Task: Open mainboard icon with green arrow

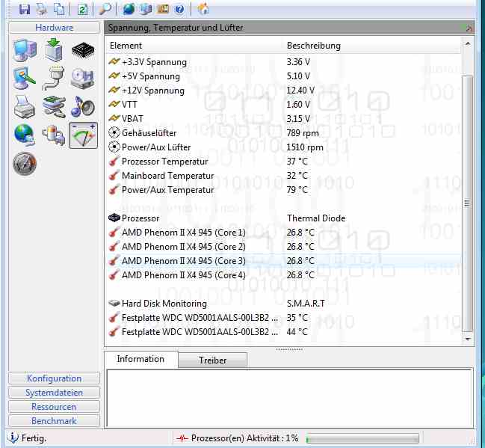Action: click(54, 49)
